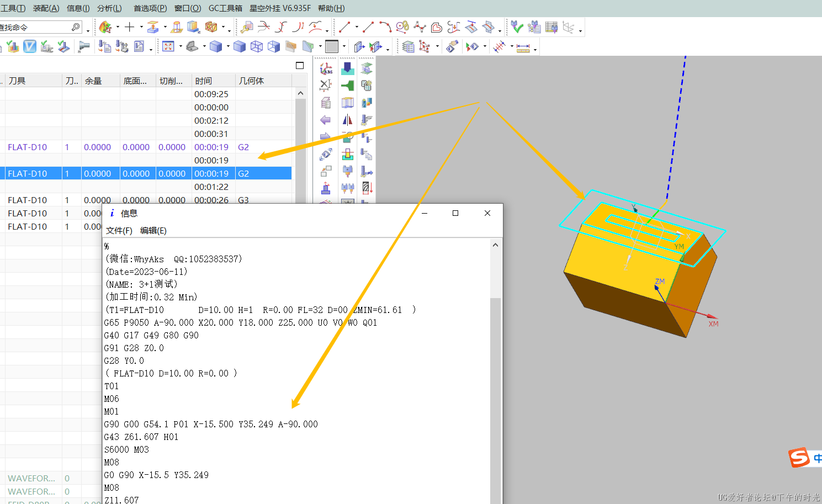The width and height of the screenshot is (822, 504).
Task: Open the 工具(T) menu
Action: pyautogui.click(x=13, y=8)
